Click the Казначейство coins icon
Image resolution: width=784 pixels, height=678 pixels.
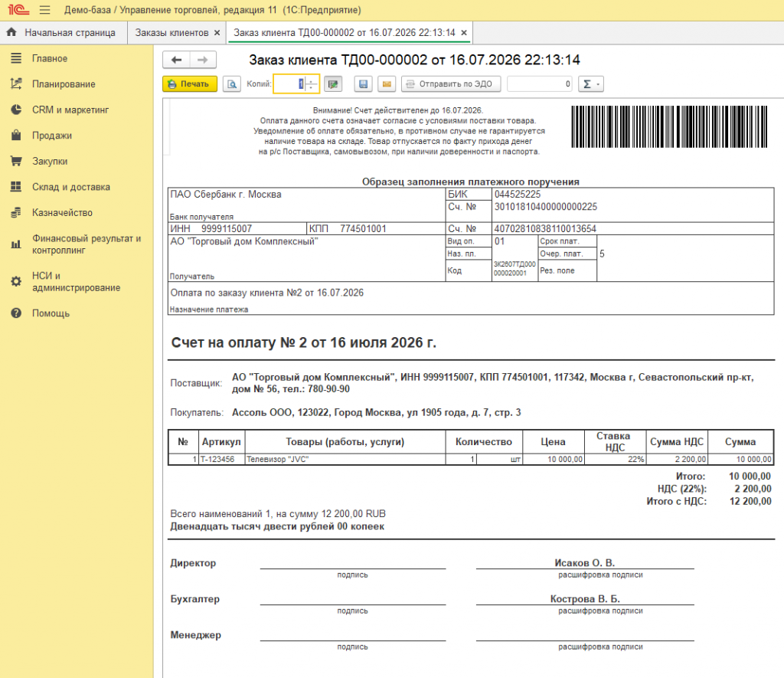tap(16, 213)
